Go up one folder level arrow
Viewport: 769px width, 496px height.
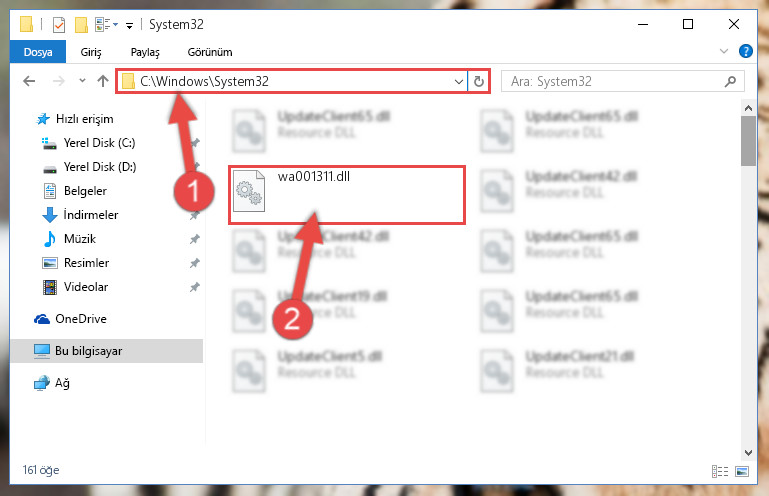point(103,81)
